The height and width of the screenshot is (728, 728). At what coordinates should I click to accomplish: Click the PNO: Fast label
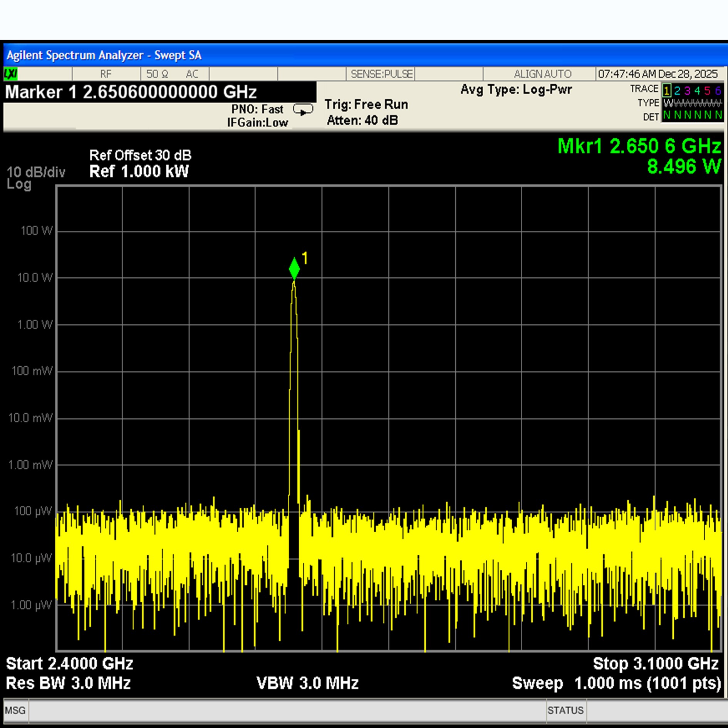click(257, 109)
